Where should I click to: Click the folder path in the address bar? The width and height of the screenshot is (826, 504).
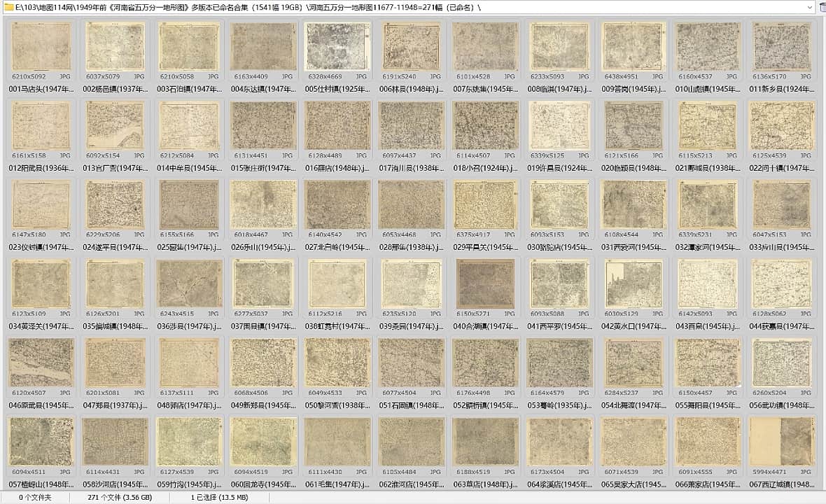[x=248, y=8]
